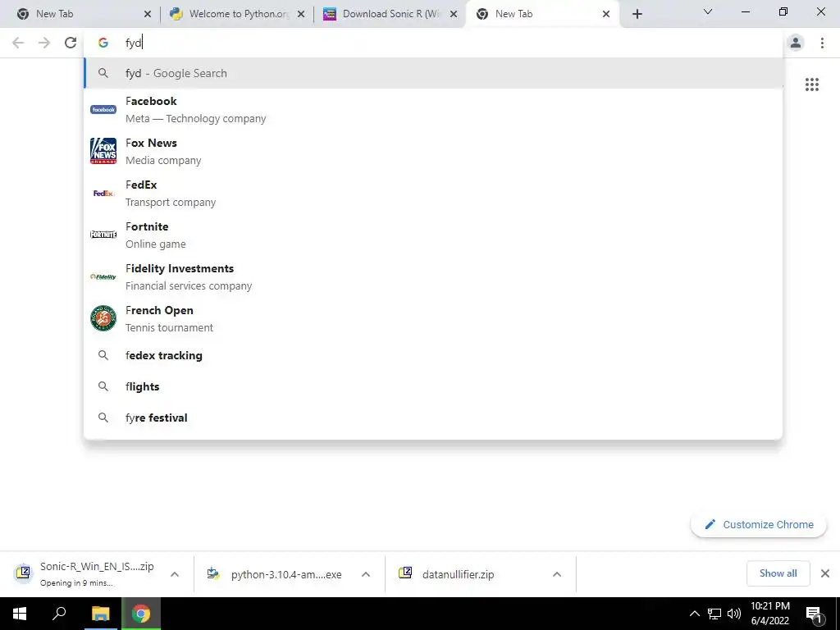Click the French Open logo icon
The height and width of the screenshot is (630, 840).
point(103,318)
